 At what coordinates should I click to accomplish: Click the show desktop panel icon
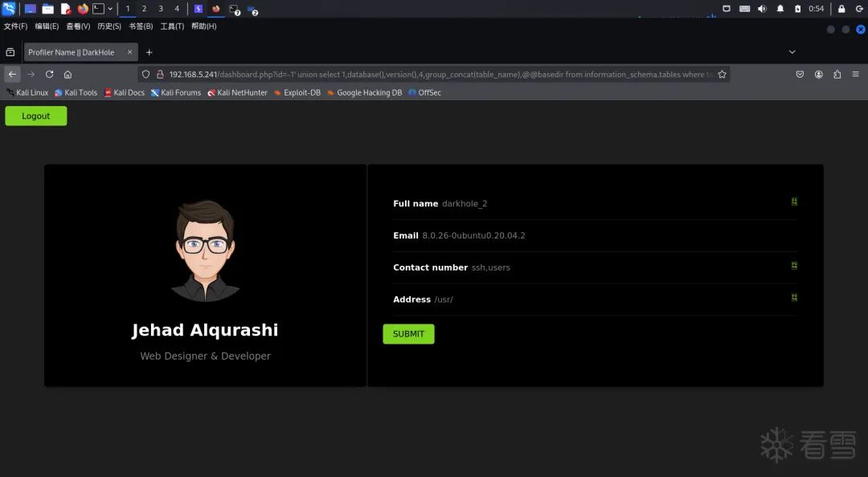pos(30,9)
